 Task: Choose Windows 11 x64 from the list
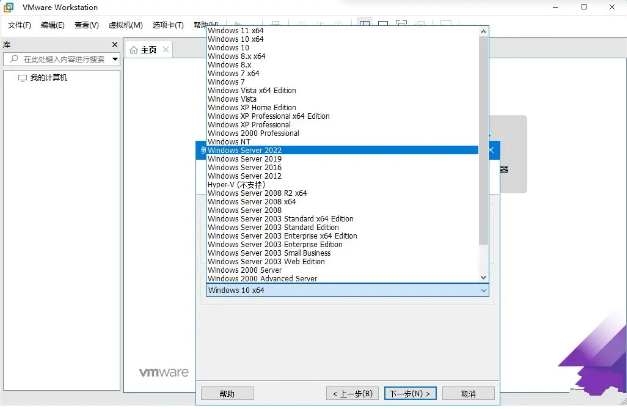coord(342,30)
